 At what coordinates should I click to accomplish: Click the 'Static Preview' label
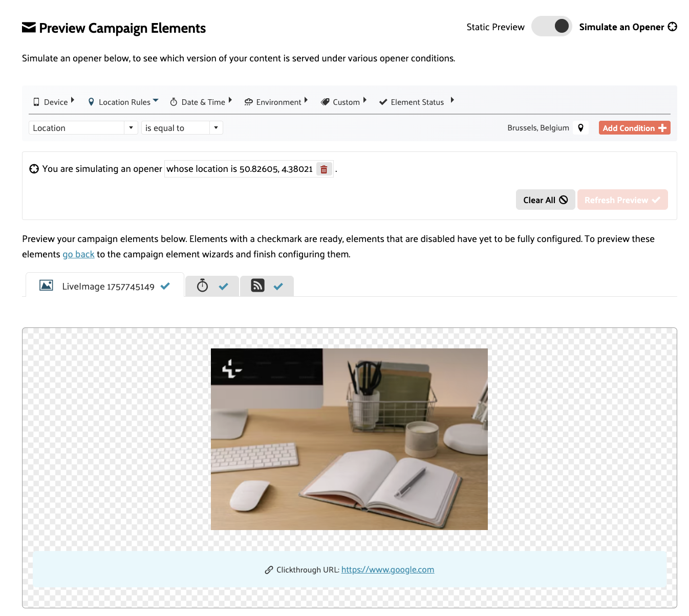496,27
